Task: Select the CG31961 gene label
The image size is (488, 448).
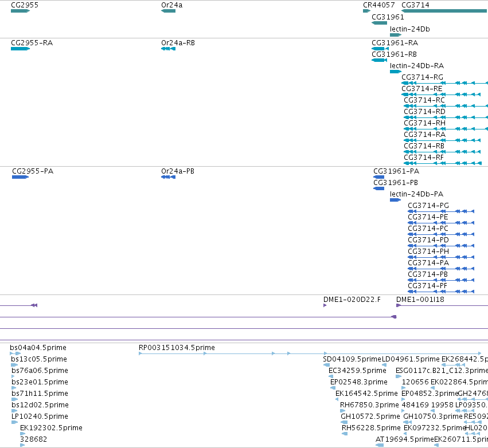Action: coord(388,17)
